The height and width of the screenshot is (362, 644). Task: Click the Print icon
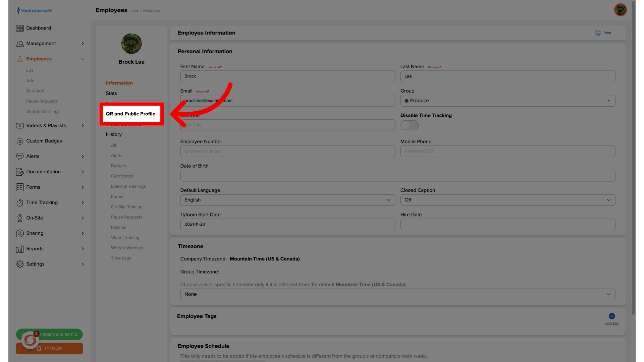tap(598, 33)
